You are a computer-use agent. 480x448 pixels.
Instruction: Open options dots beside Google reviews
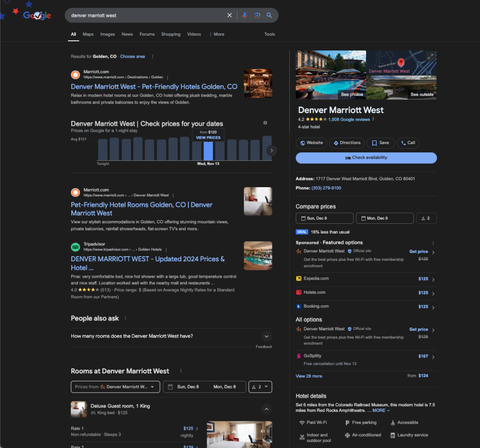pos(373,119)
